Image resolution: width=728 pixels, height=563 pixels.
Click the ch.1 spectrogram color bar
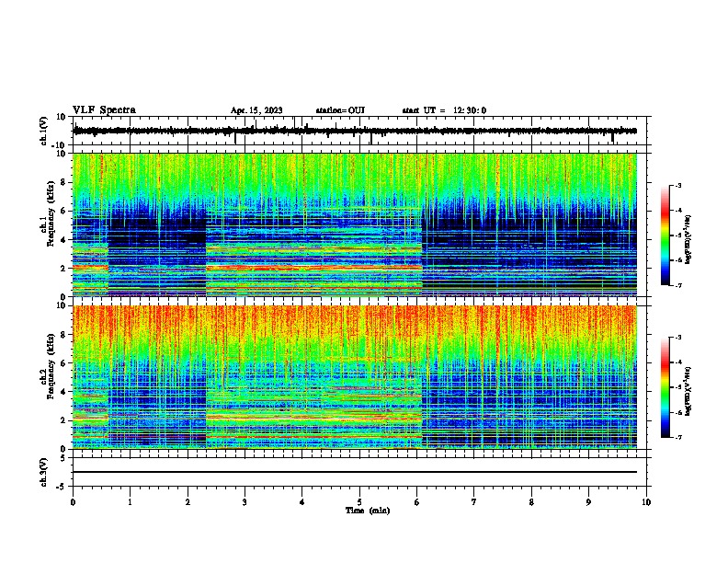click(x=665, y=236)
